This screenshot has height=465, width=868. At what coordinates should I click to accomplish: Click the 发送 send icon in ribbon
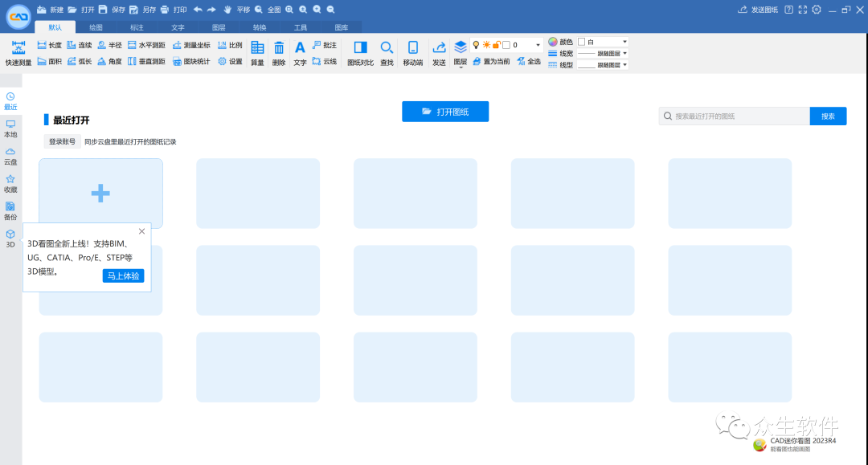point(439,53)
